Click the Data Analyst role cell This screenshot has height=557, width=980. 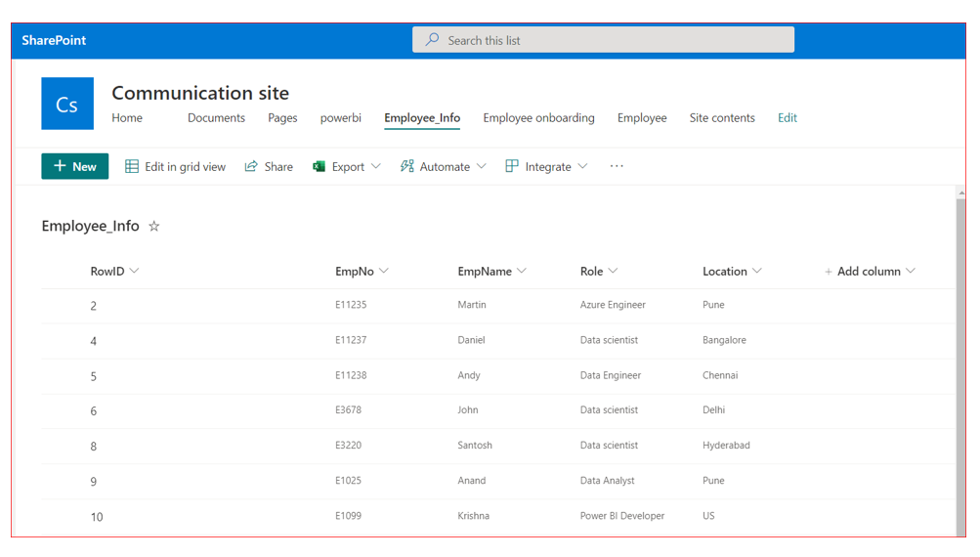click(607, 480)
